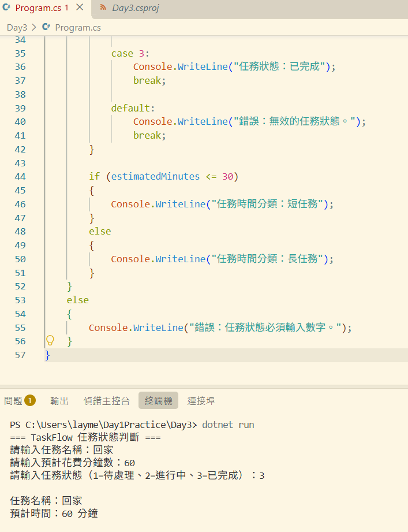Click line number 57 in the gutter
The height and width of the screenshot is (532, 408).
(20, 355)
